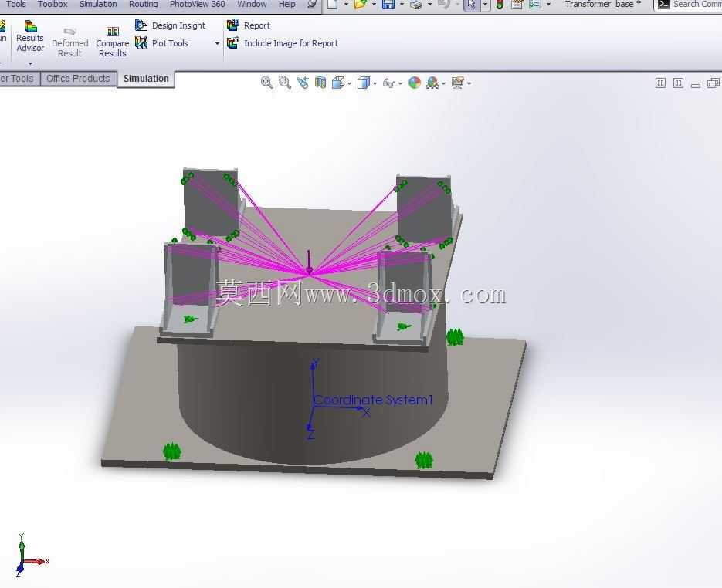Expand the Apply Scene dropdown arrow
This screenshot has height=588, width=722.
tap(443, 84)
